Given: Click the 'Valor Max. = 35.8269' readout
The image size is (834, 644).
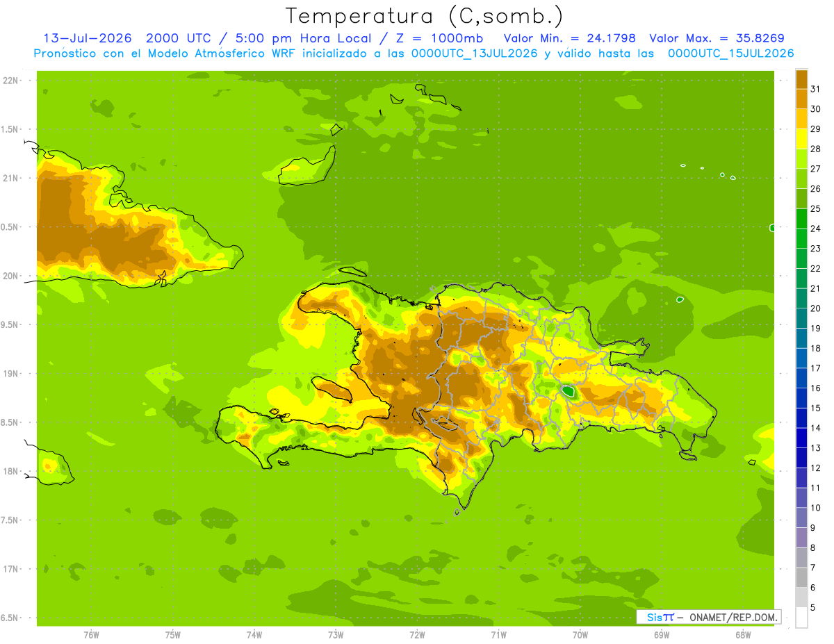Looking at the screenshot, I should [x=717, y=38].
